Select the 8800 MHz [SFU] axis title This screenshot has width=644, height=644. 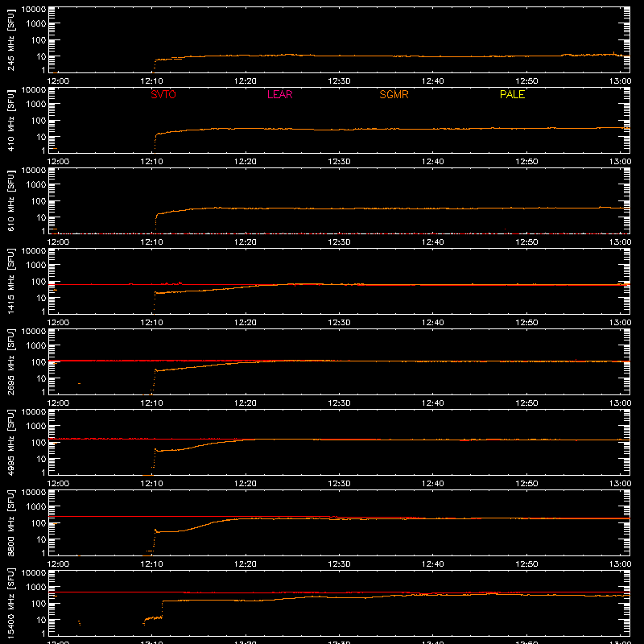11,522
